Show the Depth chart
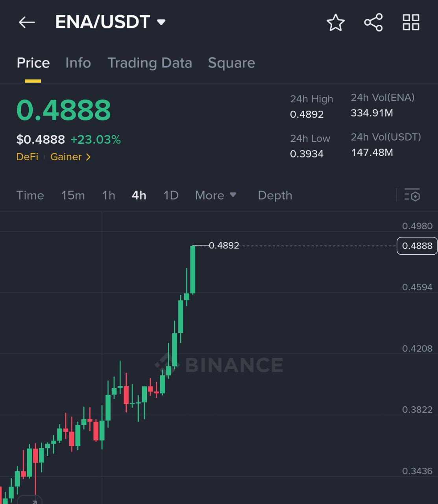 click(x=275, y=195)
